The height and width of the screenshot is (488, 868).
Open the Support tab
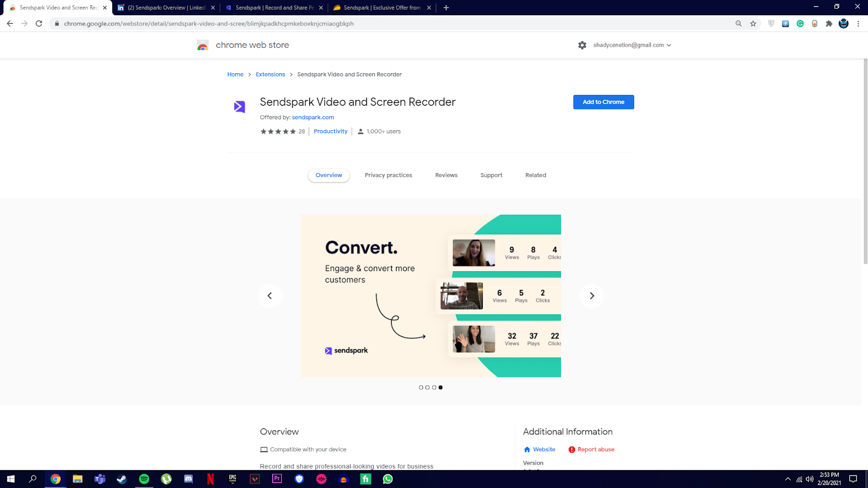pos(492,175)
